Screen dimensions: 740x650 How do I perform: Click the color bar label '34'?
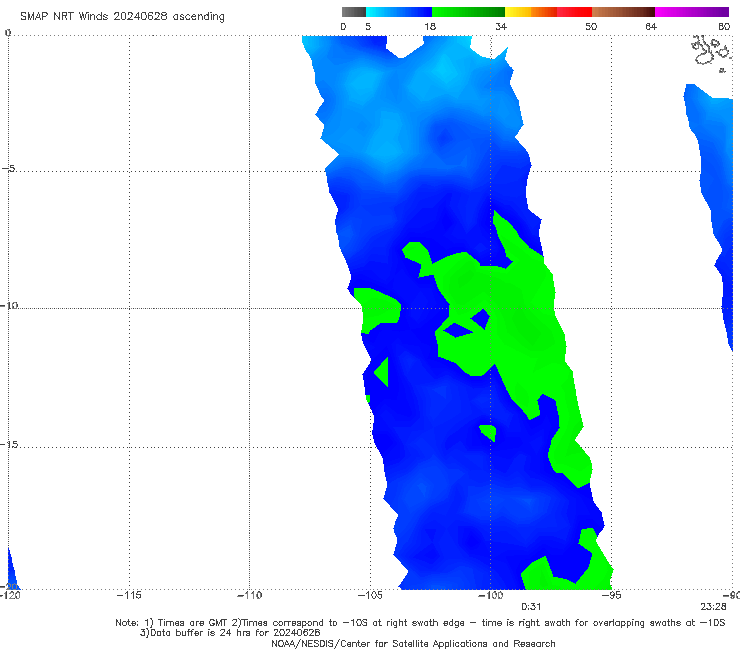click(501, 26)
